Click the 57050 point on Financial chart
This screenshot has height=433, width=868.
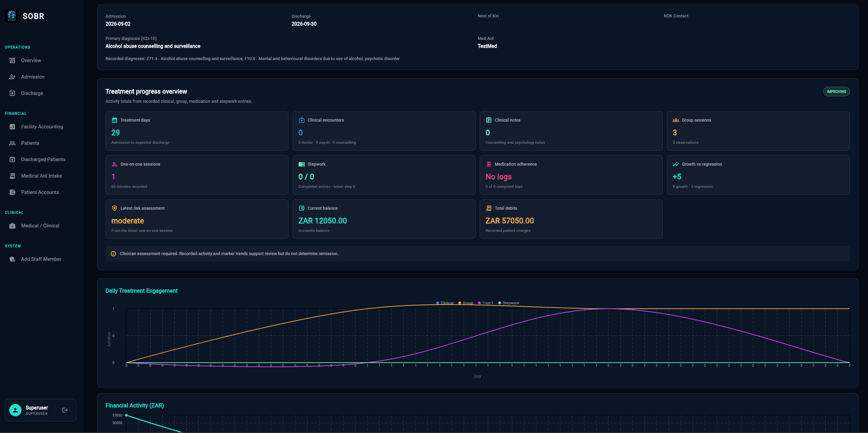pos(126,415)
